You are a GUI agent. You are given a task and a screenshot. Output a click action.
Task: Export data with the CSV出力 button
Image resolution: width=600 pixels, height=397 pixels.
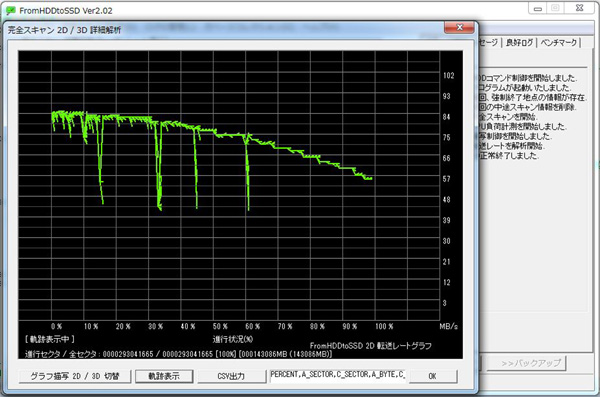click(x=231, y=376)
